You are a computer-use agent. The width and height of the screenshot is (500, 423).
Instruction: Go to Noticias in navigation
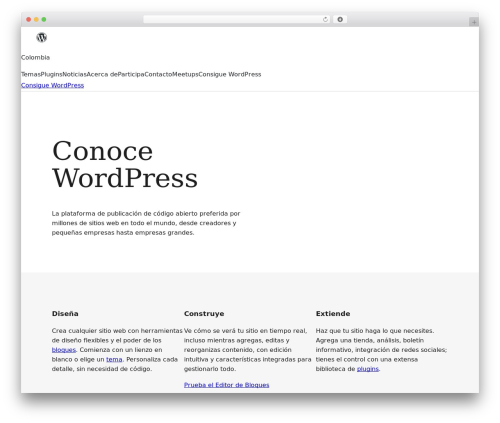coord(75,74)
